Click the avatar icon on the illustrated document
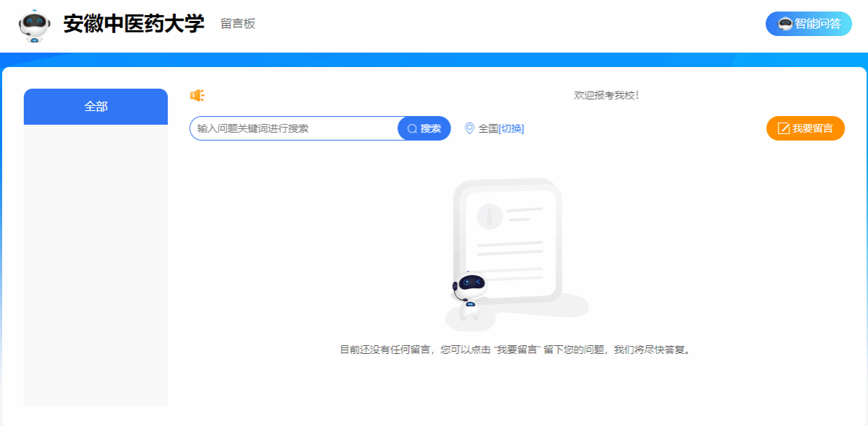868x426 pixels. point(490,216)
